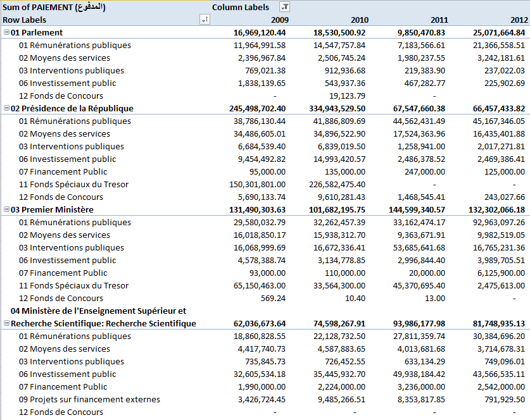Viewport: 530px width, 420px height.
Task: Click cell 225,902.69 in 2012 column
Action: click(505, 83)
